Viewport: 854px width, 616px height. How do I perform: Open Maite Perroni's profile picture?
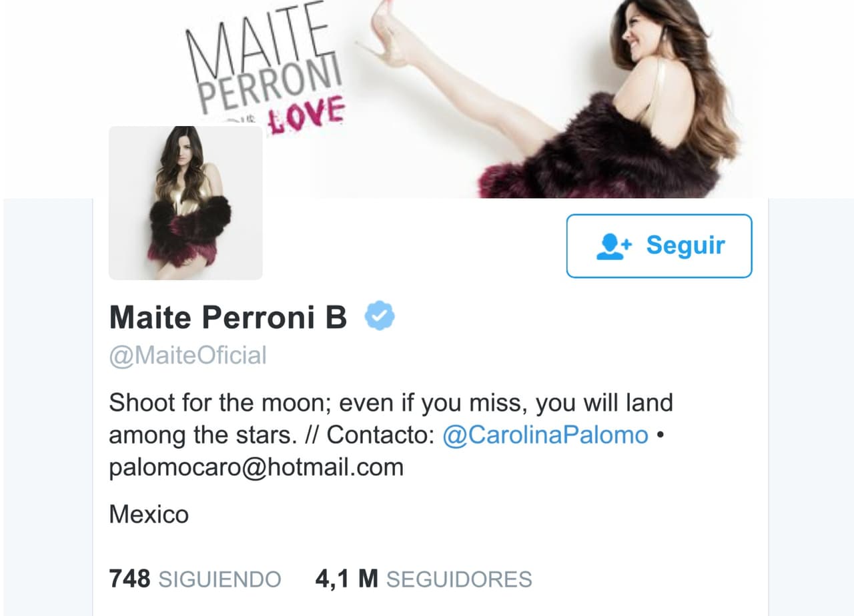point(185,203)
